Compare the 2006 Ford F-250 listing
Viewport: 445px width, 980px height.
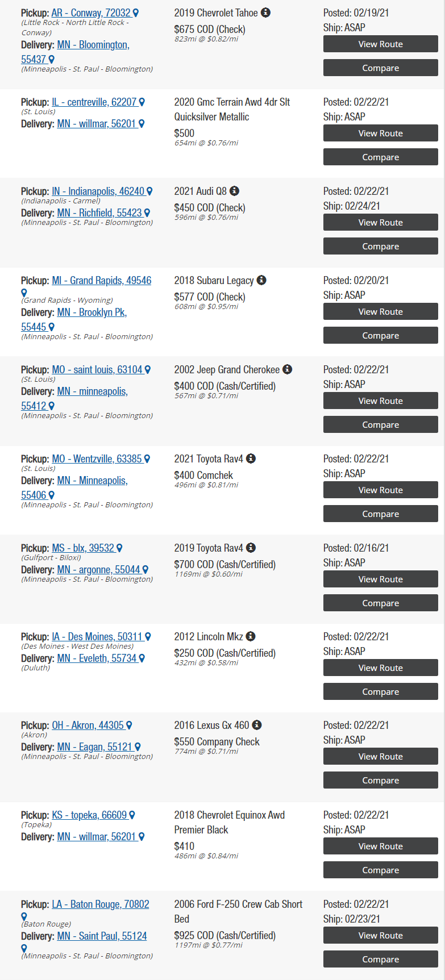click(x=381, y=960)
